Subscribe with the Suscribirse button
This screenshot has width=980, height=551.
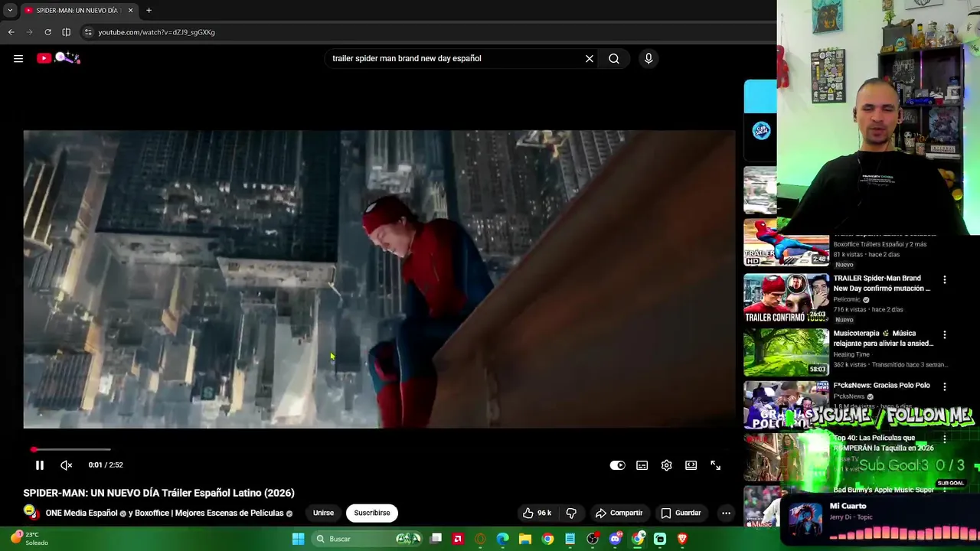[x=372, y=513]
